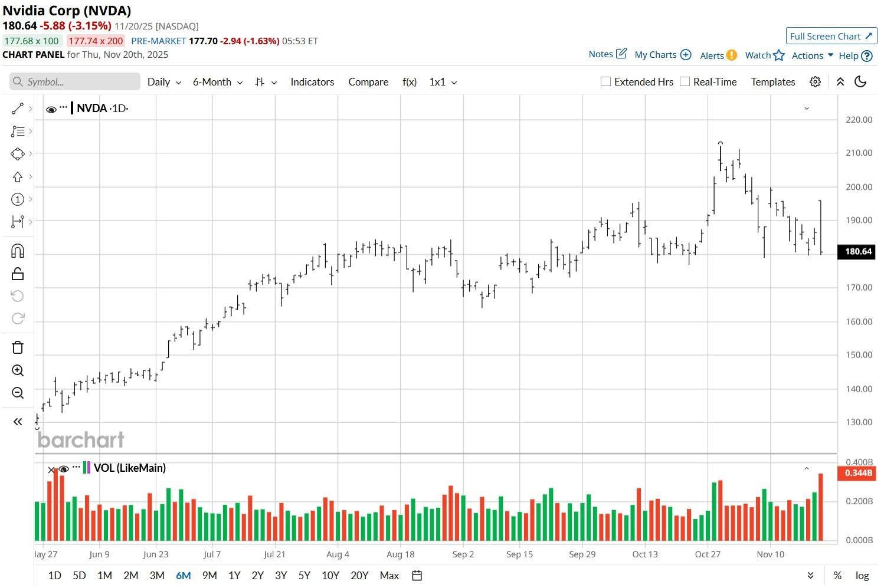Click the 180.64 current price label
The width and height of the screenshot is (884, 588).
[858, 252]
